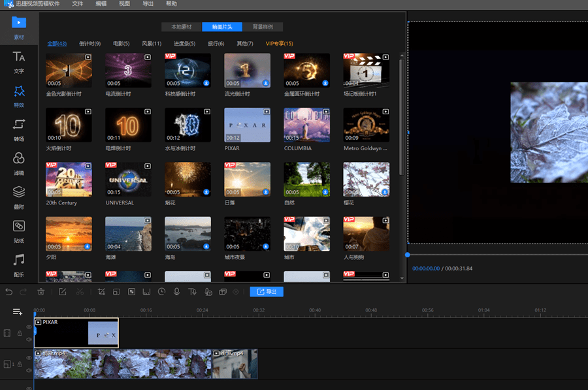Select the PIXAR clip on timeline
Viewport: 588px width, 390px height.
tap(76, 333)
